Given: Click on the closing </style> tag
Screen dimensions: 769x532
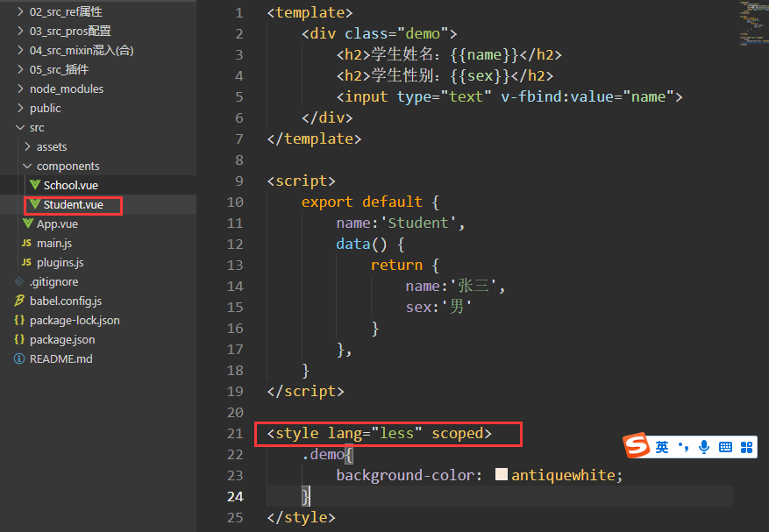Looking at the screenshot, I should pos(301,517).
